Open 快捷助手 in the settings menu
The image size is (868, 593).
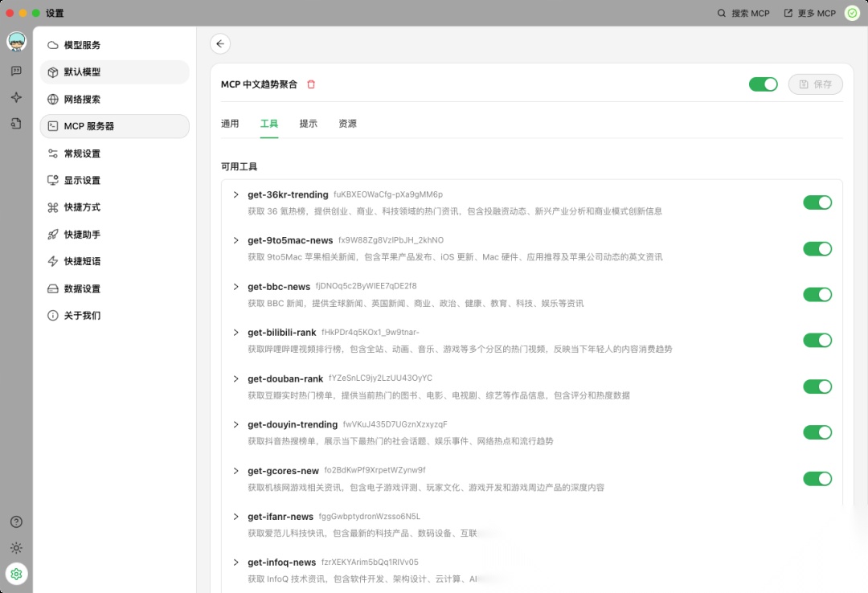pos(115,234)
